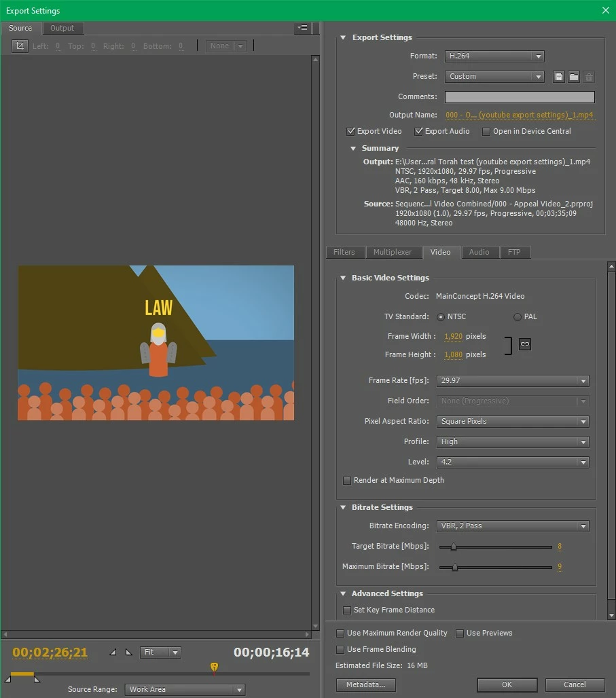Click the OK button

pyautogui.click(x=507, y=684)
